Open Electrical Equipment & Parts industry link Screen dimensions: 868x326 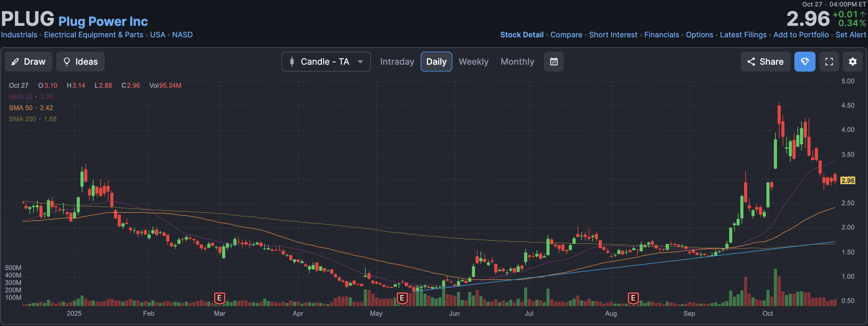(x=94, y=35)
